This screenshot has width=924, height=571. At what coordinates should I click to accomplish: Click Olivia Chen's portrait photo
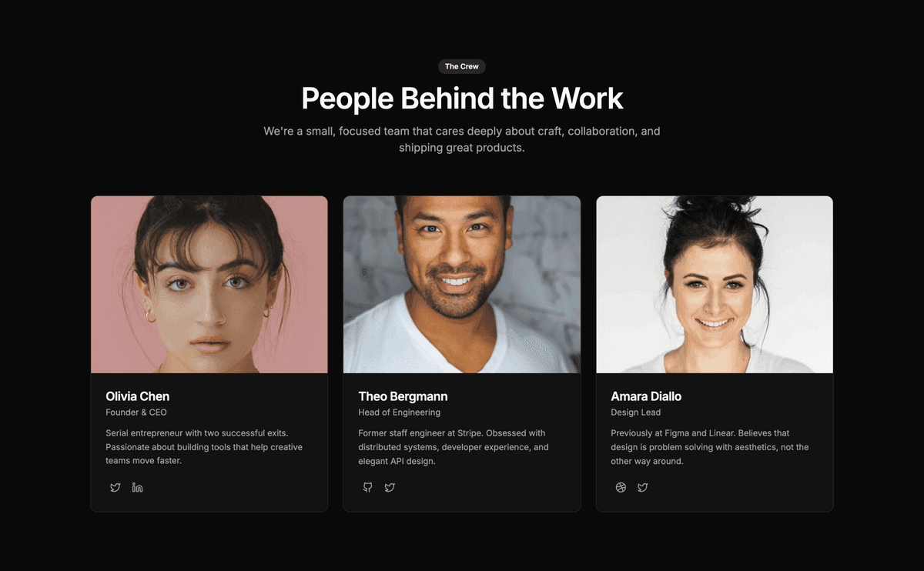pos(209,285)
